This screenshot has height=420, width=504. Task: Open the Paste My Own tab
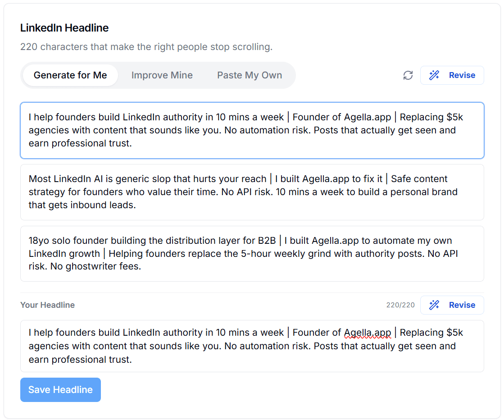pos(250,75)
